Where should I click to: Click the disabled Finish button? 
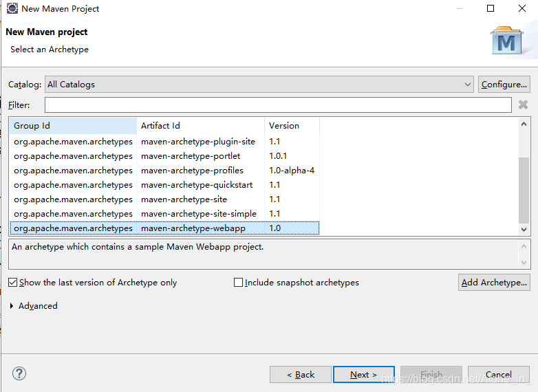click(x=431, y=375)
